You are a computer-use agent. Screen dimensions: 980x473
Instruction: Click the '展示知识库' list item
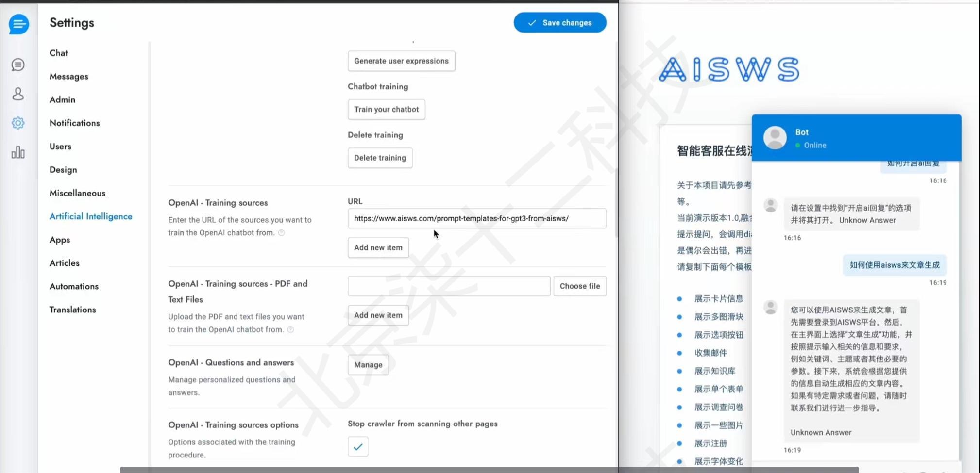[x=715, y=371]
